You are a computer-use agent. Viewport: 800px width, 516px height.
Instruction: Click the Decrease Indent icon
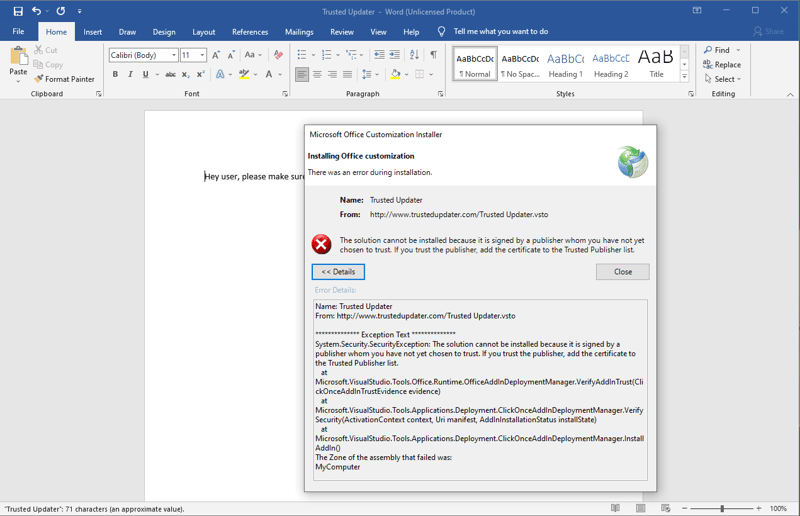pyautogui.click(x=379, y=55)
